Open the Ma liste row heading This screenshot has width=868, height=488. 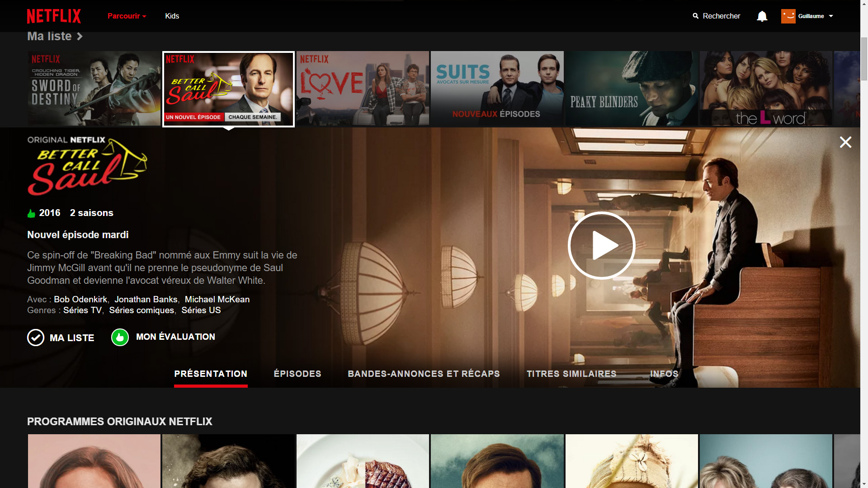(x=49, y=36)
